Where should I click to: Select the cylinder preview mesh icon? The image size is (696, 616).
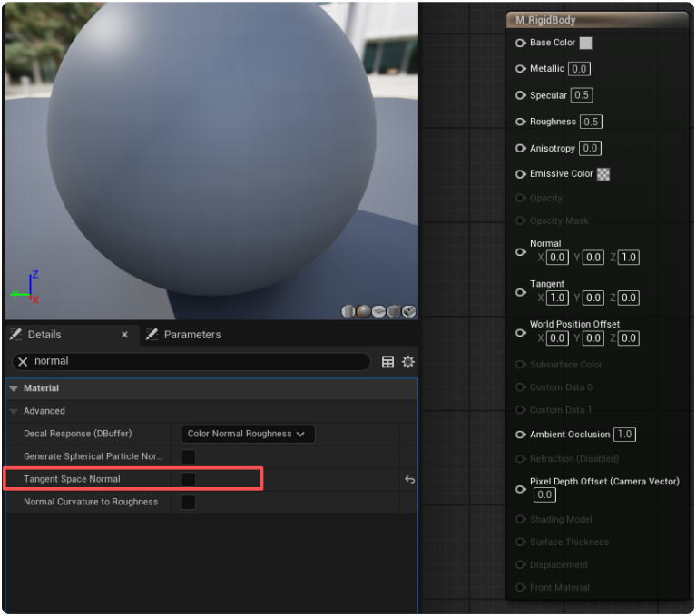coord(348,311)
